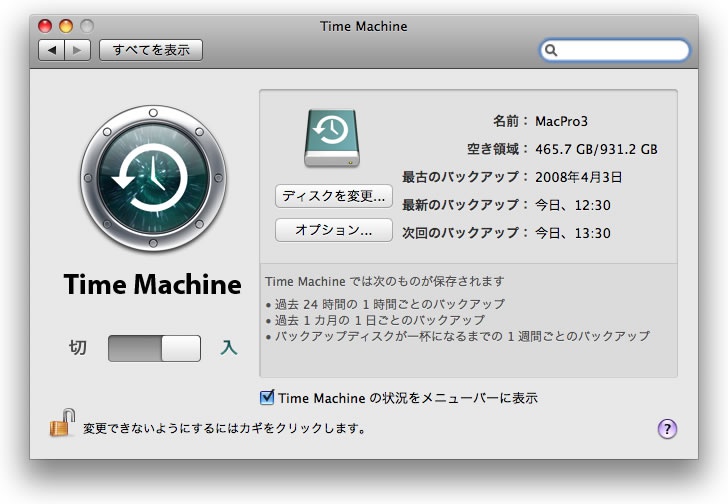Image resolution: width=728 pixels, height=504 pixels.
Task: Click the 名前: label
Action: (511, 122)
